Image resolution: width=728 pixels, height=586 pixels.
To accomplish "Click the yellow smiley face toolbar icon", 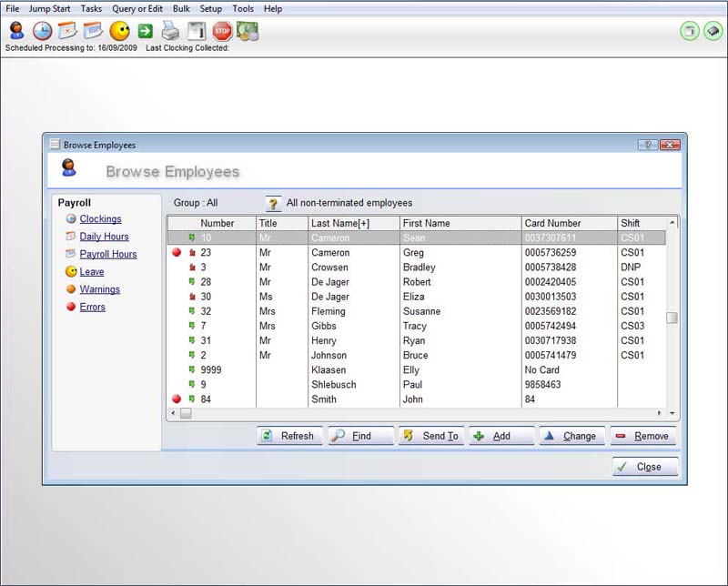I will [119, 31].
